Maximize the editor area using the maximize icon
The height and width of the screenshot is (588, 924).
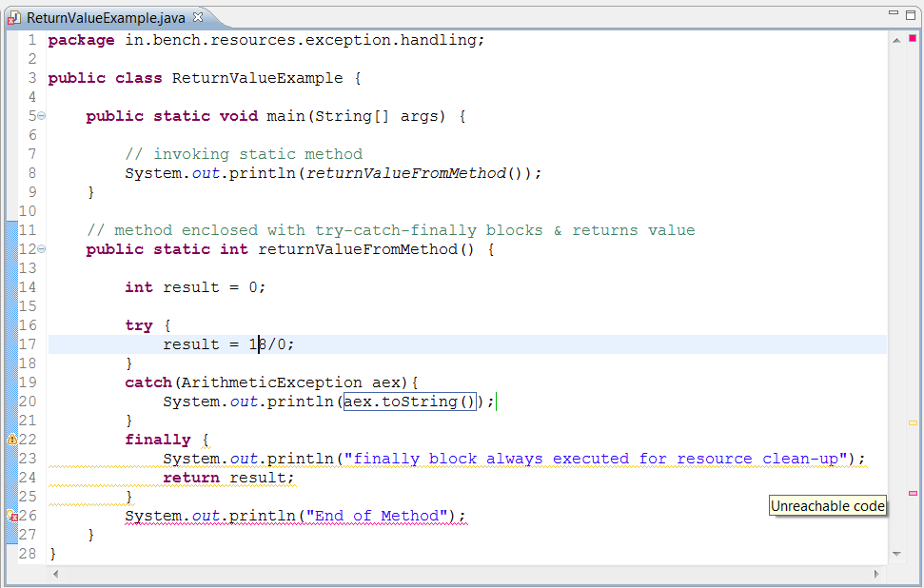pos(912,14)
